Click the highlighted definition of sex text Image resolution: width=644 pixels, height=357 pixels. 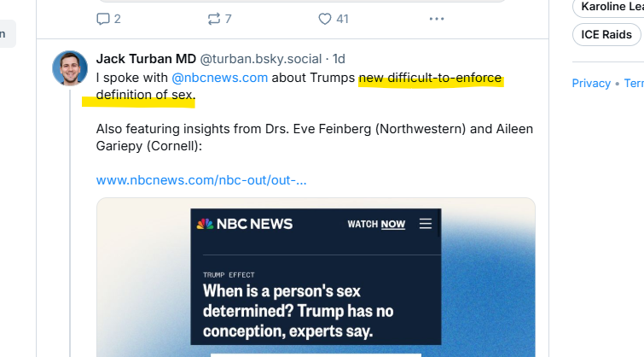click(145, 95)
